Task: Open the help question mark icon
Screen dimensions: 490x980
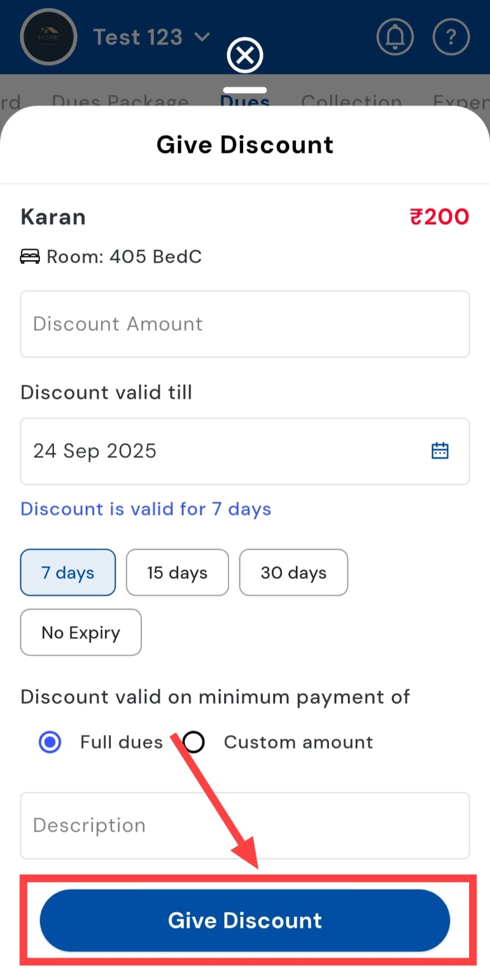Action: [x=451, y=37]
